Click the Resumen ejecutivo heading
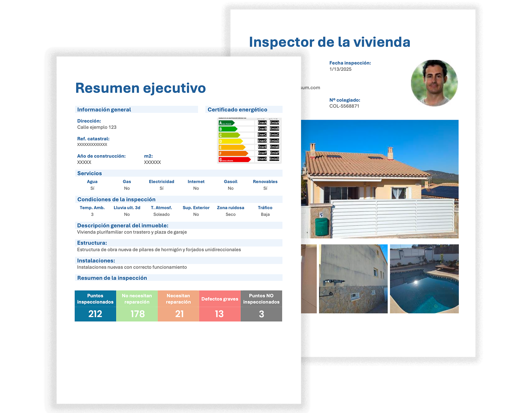The height and width of the screenshot is (413, 532). (x=140, y=88)
